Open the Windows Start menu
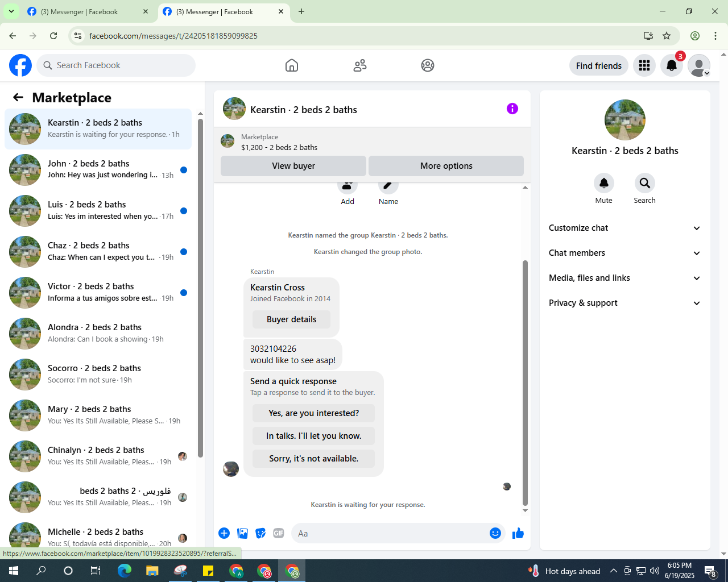 pos(14,571)
